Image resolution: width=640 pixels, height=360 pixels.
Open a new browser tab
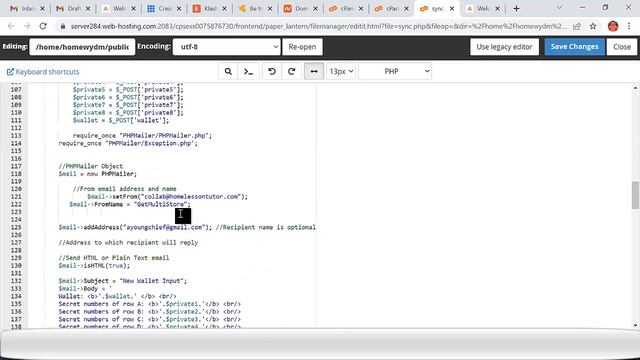516,8
